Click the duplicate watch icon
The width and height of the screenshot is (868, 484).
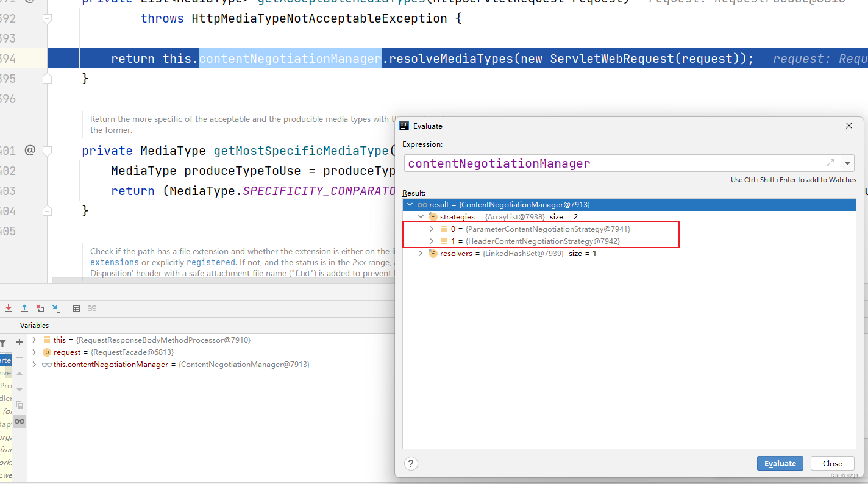point(20,405)
